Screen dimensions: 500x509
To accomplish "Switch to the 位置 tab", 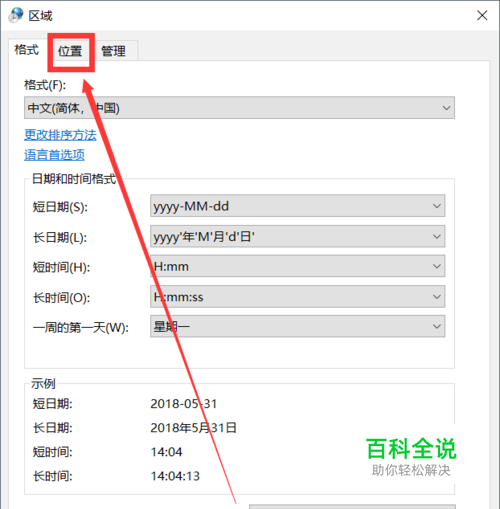I will tap(70, 51).
